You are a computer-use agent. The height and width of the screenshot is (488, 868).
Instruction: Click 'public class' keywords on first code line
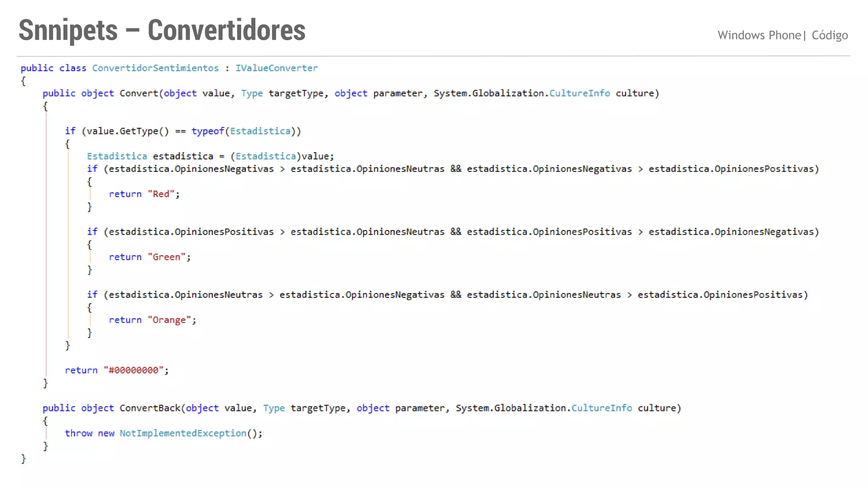click(x=53, y=68)
